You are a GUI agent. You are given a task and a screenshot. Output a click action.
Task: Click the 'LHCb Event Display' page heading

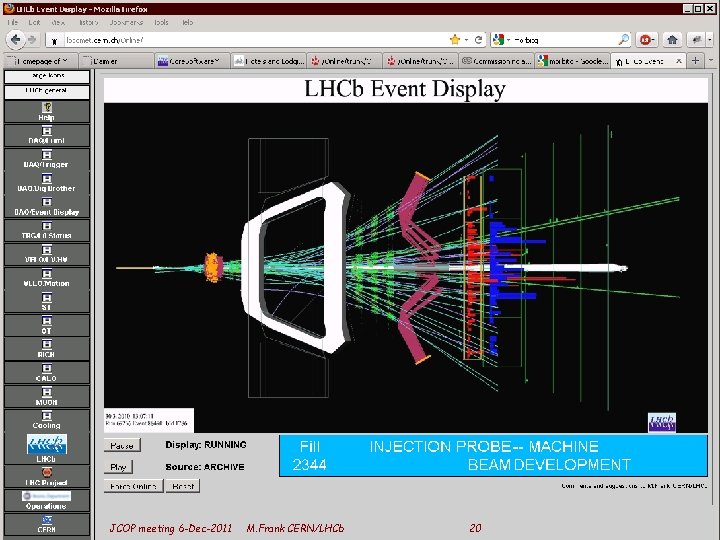coord(405,89)
